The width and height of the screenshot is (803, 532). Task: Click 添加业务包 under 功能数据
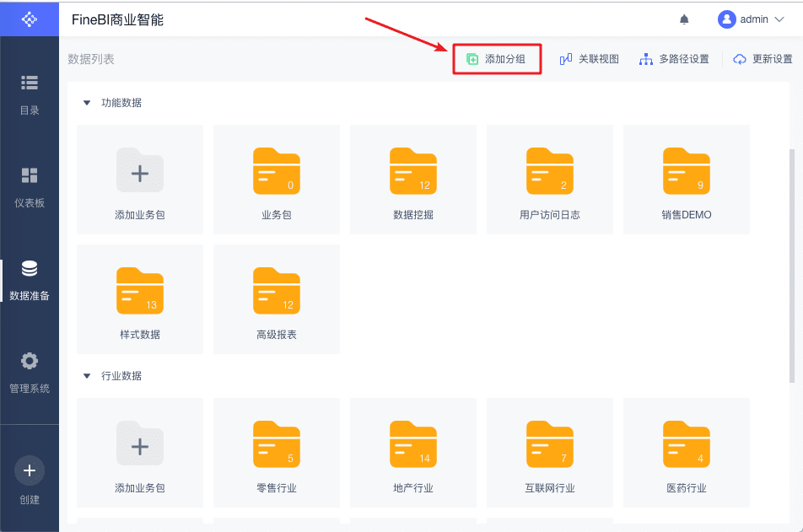coord(140,180)
